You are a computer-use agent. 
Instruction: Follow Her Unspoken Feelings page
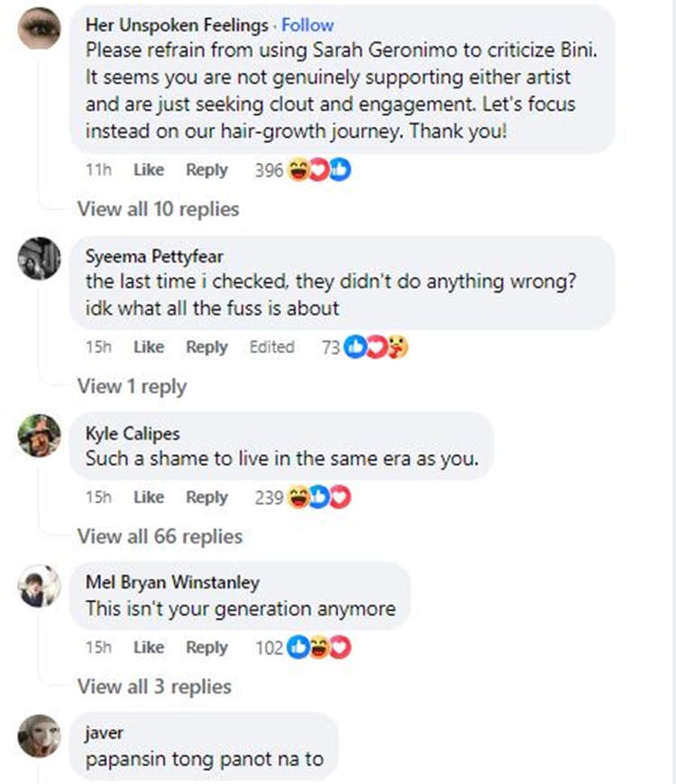(x=307, y=25)
